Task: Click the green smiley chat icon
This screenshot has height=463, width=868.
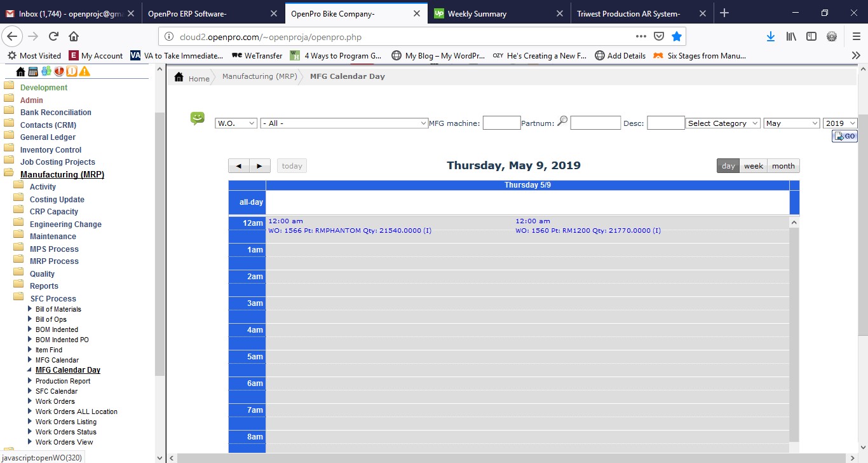Action: pos(198,118)
